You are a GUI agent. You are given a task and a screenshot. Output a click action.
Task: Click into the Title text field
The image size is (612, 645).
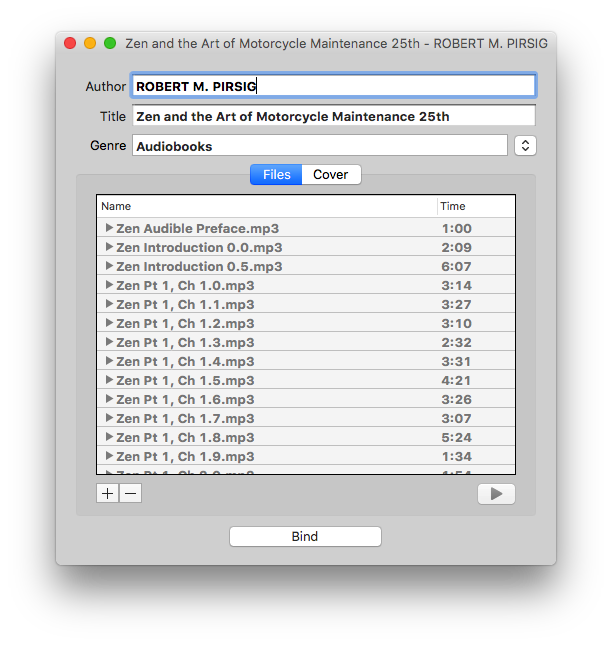click(x=334, y=116)
